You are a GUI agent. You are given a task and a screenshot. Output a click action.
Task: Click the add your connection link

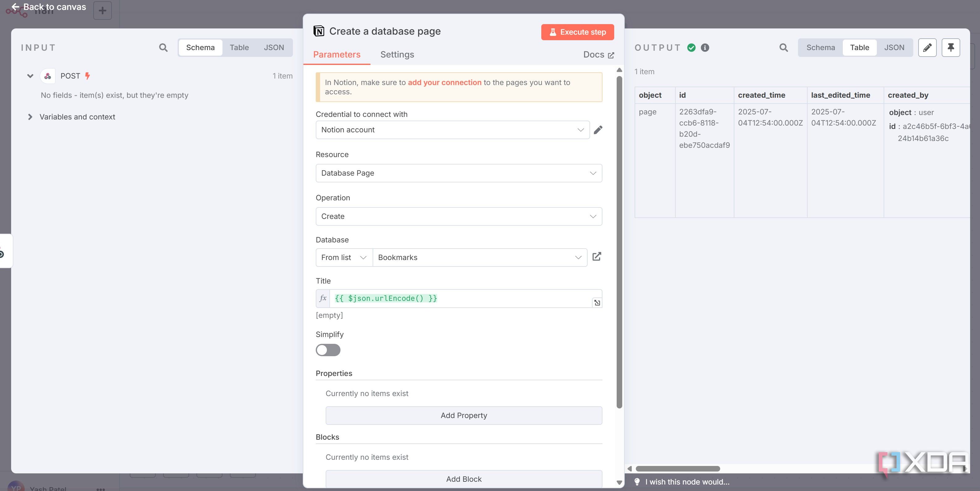point(444,82)
